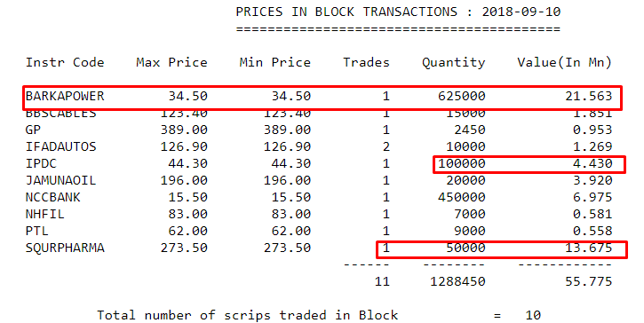Screen dimensions: 644x323
Task: Click the total value 55.775
Action: (x=589, y=281)
